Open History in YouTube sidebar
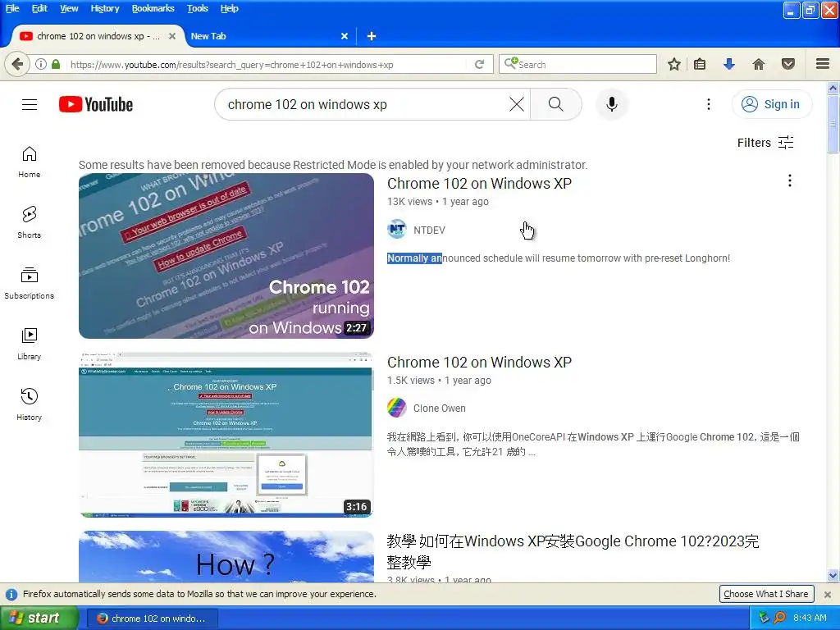The height and width of the screenshot is (630, 840). (x=29, y=404)
